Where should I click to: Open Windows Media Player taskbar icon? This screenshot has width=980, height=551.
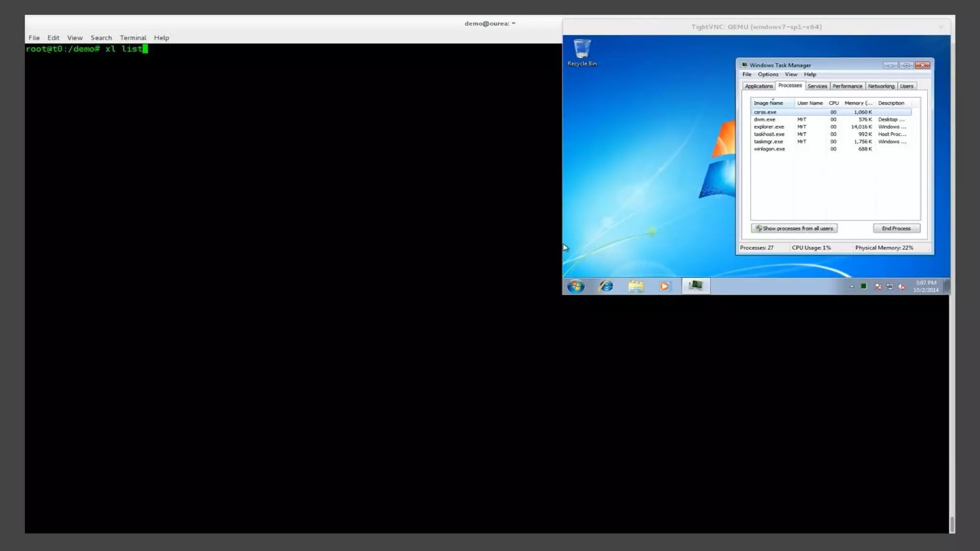[664, 286]
